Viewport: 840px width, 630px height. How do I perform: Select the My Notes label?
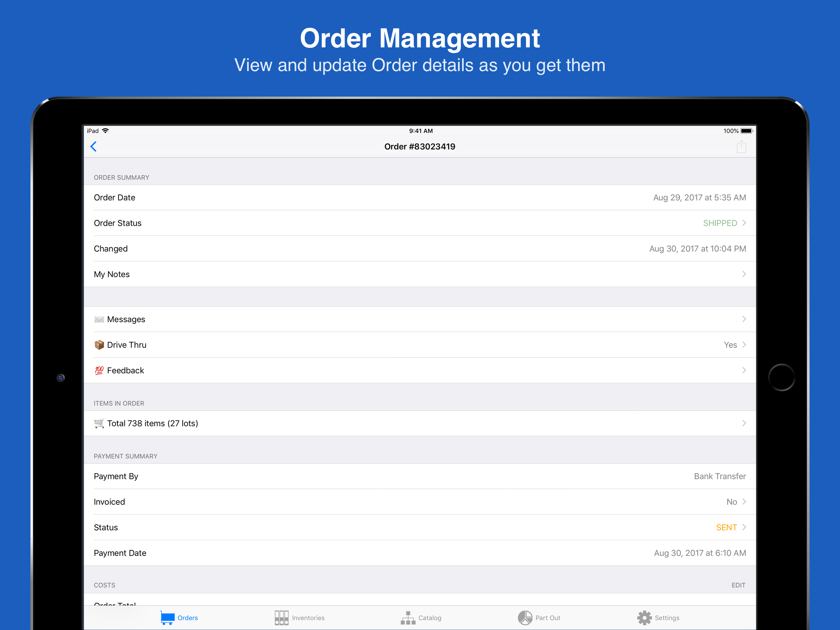[112, 274]
